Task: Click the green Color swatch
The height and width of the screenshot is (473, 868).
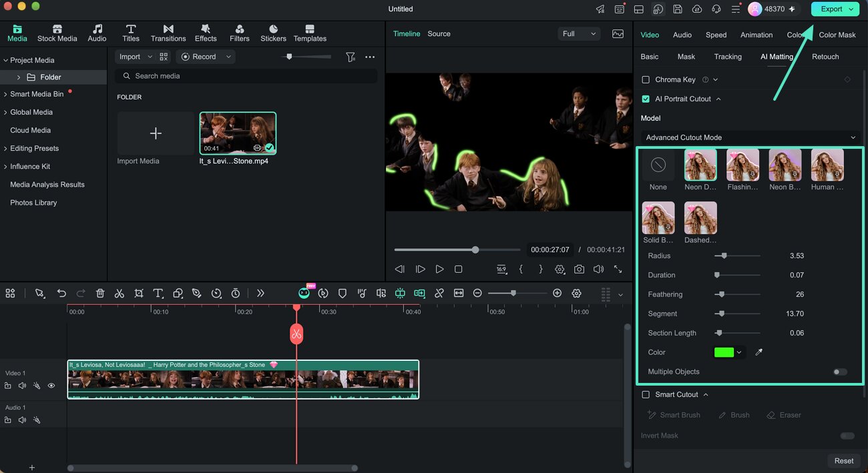Action: pyautogui.click(x=724, y=352)
